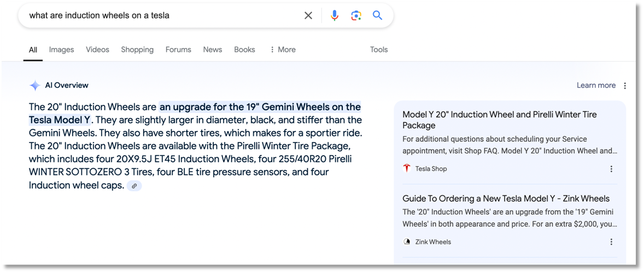Image resolution: width=644 pixels, height=273 pixels.
Task: Switch to the Images tab
Action: pyautogui.click(x=62, y=50)
